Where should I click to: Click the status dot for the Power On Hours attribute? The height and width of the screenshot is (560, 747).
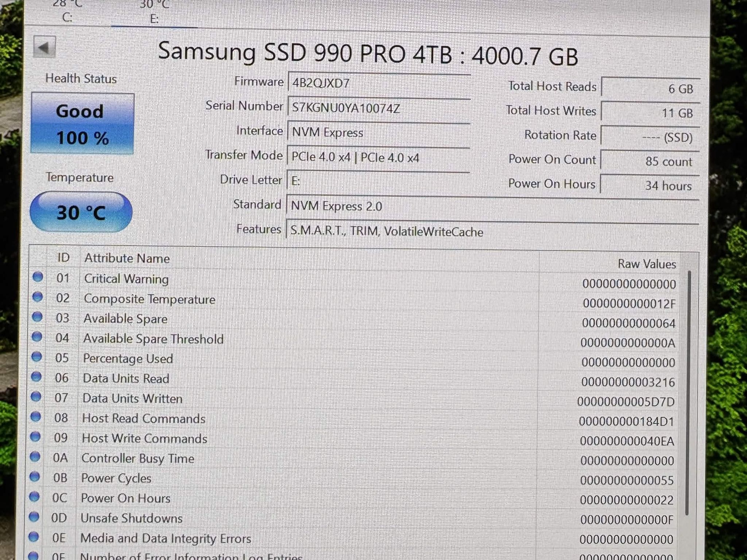coord(34,497)
